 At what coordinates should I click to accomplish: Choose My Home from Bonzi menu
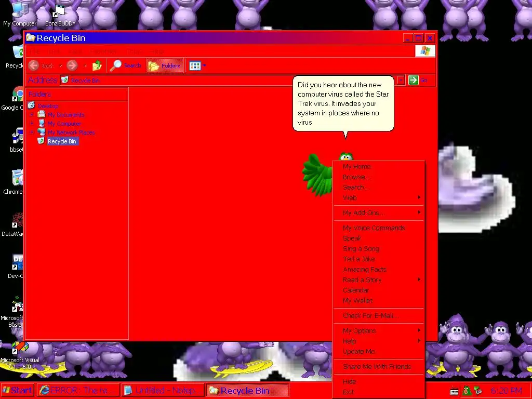(x=379, y=167)
